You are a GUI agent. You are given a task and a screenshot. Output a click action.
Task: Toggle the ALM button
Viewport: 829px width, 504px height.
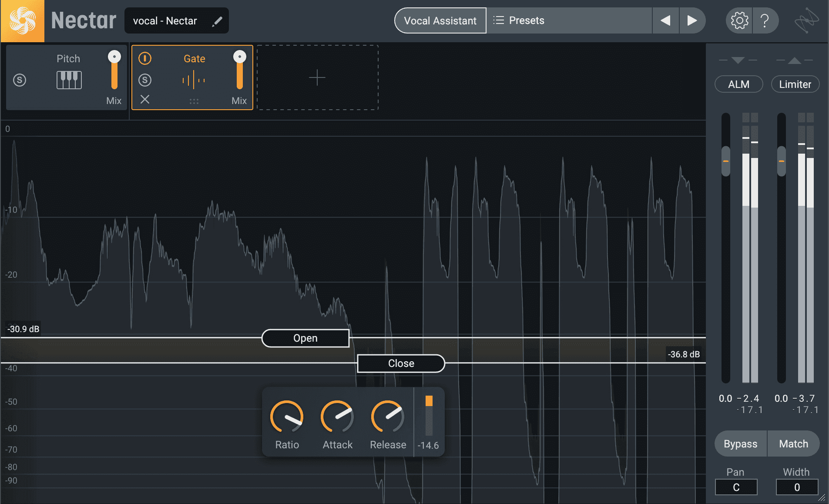(738, 84)
